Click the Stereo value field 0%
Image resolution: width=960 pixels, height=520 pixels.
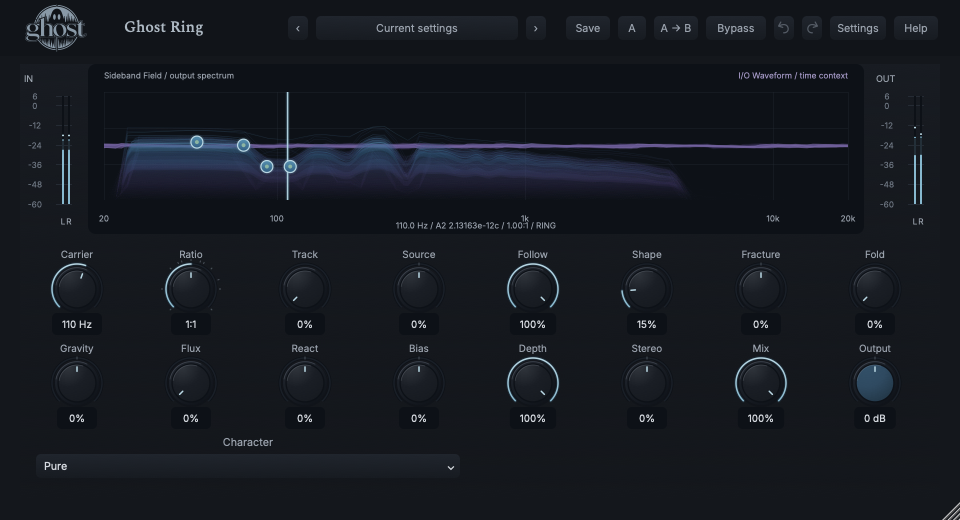coord(647,418)
